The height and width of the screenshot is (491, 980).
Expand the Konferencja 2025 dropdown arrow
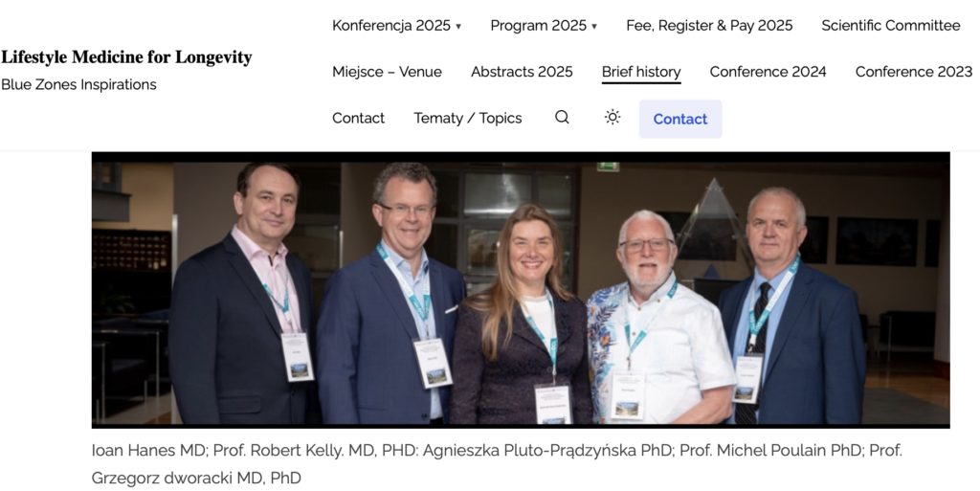click(x=458, y=26)
